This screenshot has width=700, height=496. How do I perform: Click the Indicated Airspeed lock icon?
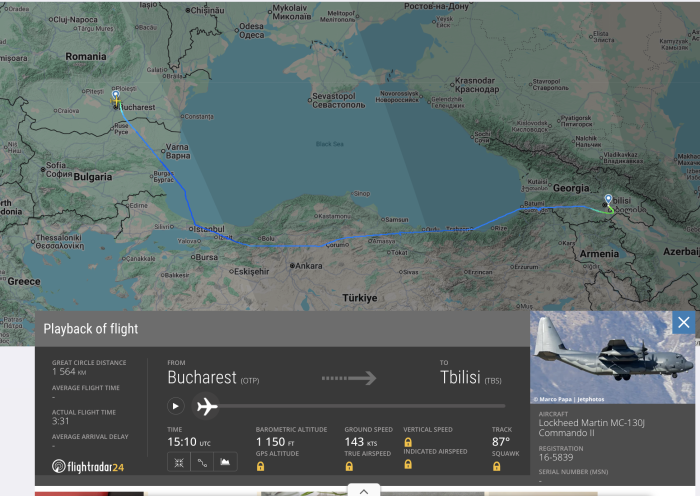pyautogui.click(x=408, y=466)
